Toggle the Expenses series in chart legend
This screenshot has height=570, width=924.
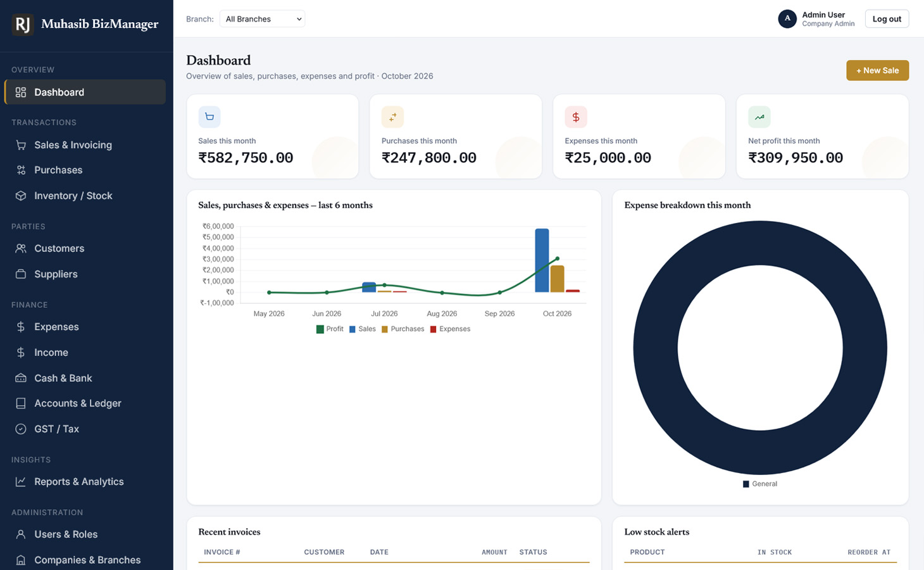[451, 329]
